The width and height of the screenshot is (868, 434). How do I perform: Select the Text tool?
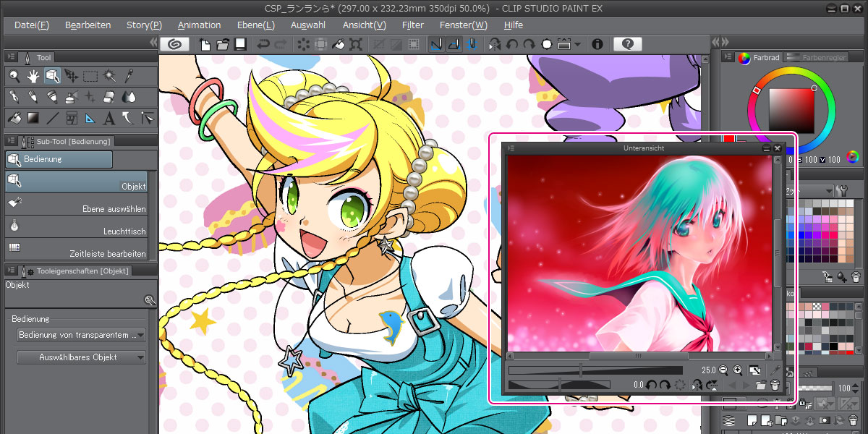click(x=109, y=118)
